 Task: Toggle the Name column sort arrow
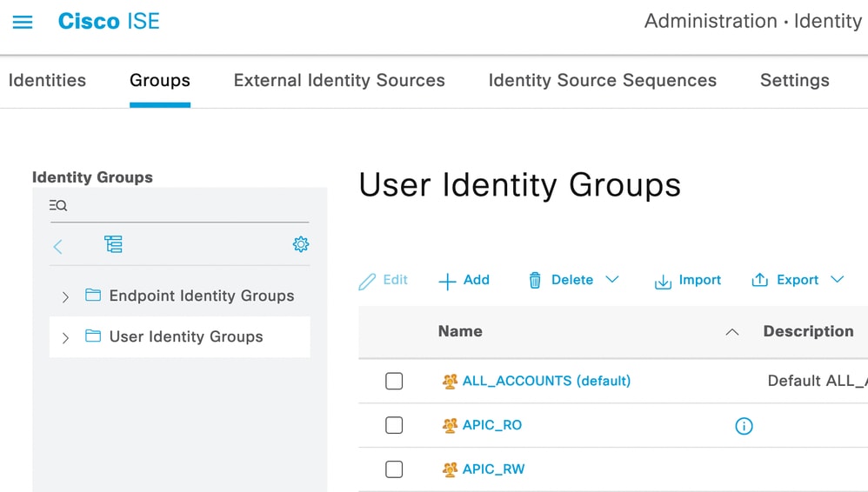pyautogui.click(x=731, y=332)
